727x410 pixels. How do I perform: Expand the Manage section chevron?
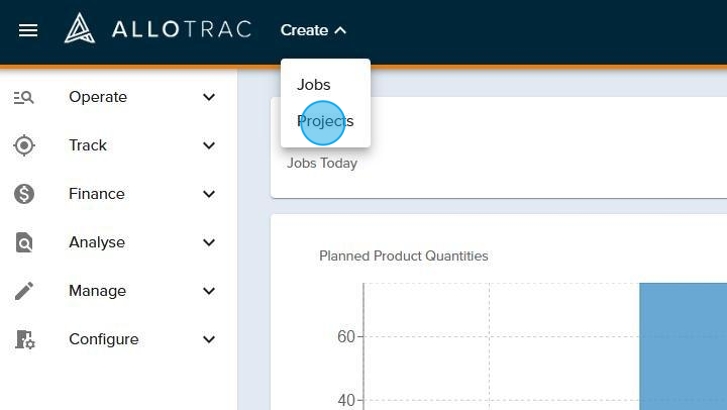209,291
